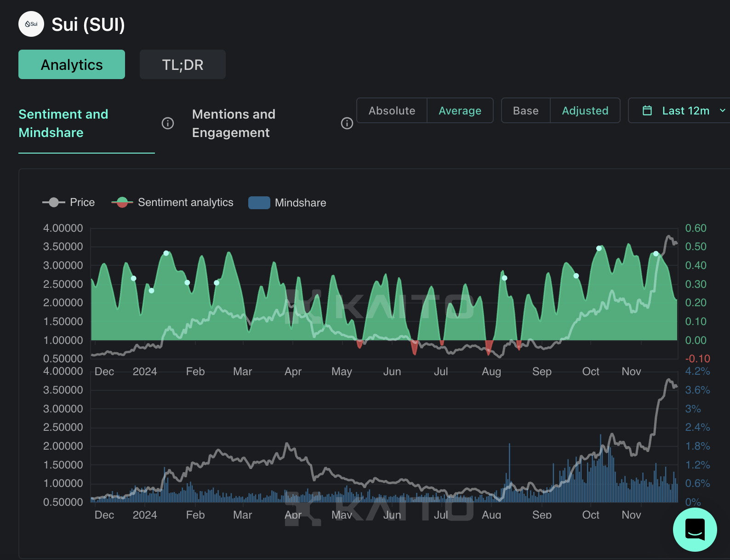Screen dimensions: 730x560
Task: Click info icon beside Mentions and Engagement
Action: (x=347, y=123)
